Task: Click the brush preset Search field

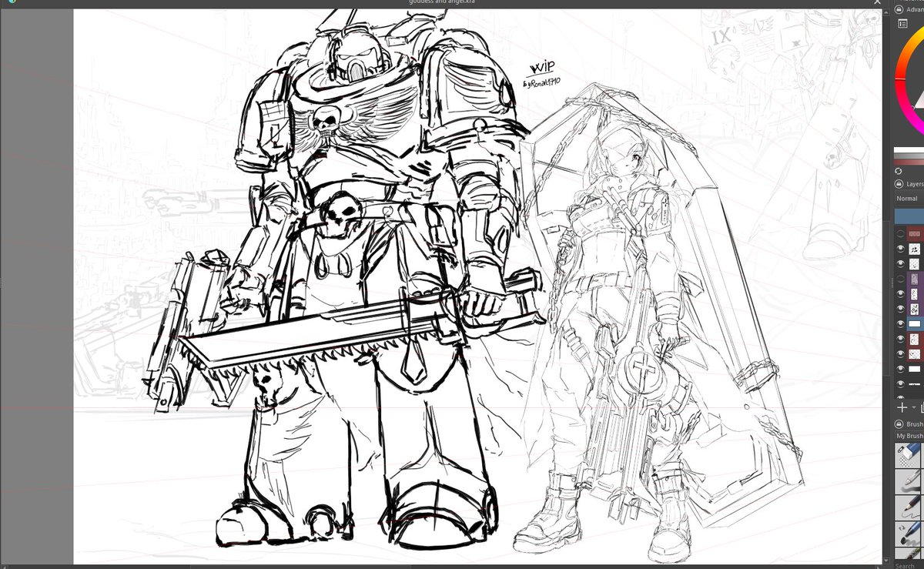Action: pos(909,565)
